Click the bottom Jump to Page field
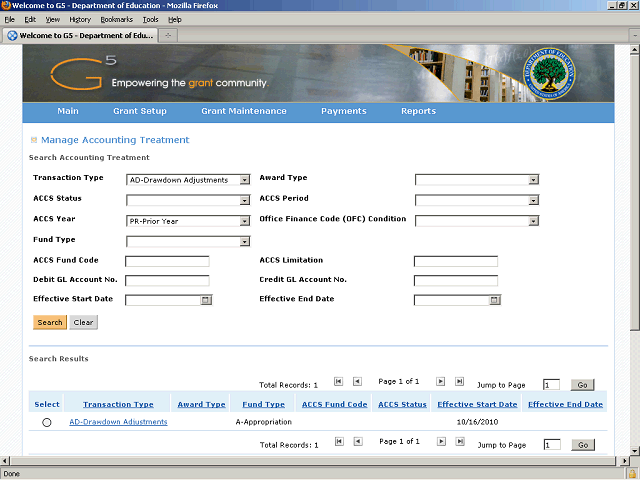640x480 pixels. [x=552, y=445]
